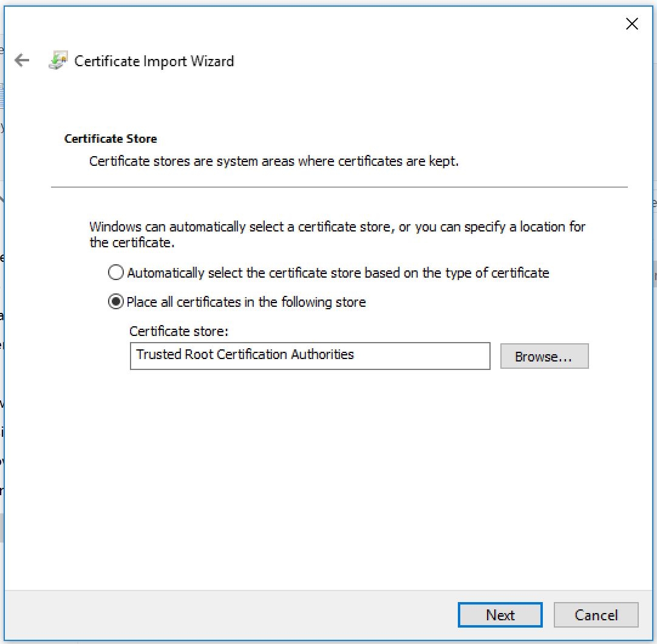Click the 'Certificate Import Wizard' title text

(x=154, y=61)
